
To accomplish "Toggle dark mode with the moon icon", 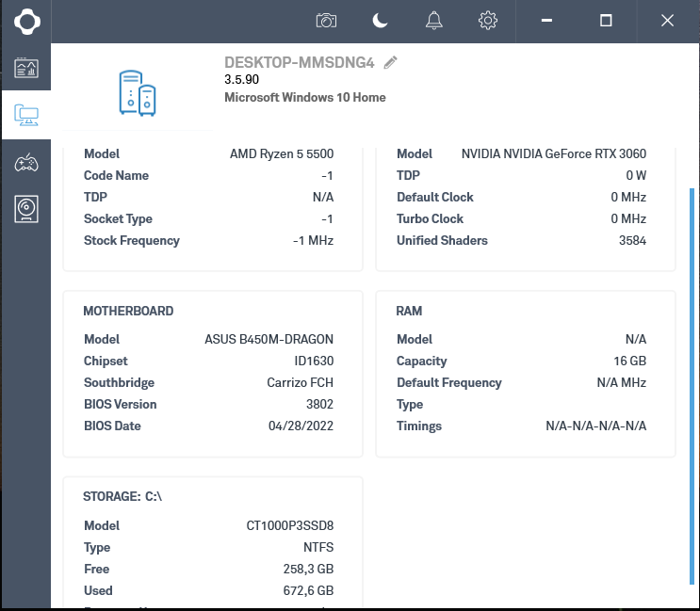I will 380,21.
